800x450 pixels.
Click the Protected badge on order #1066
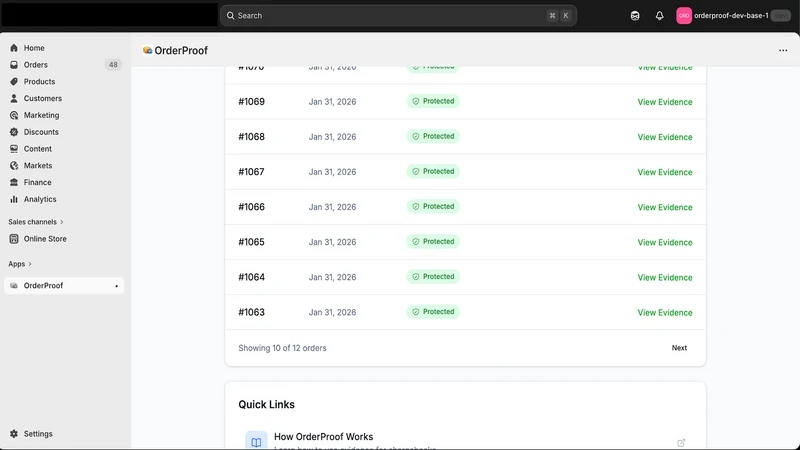[x=433, y=207]
